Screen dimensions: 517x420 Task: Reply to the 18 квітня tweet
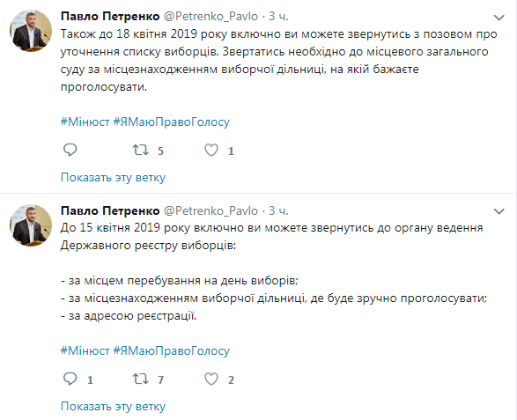[70, 150]
